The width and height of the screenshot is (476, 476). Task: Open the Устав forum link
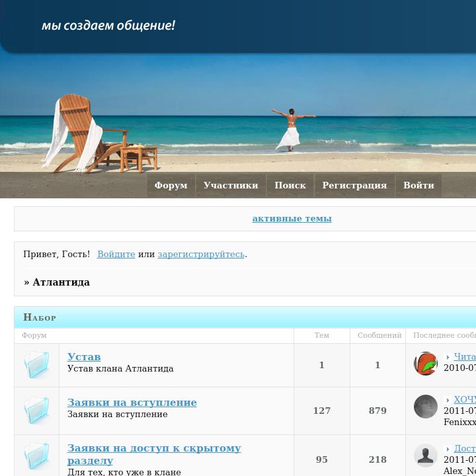(84, 357)
